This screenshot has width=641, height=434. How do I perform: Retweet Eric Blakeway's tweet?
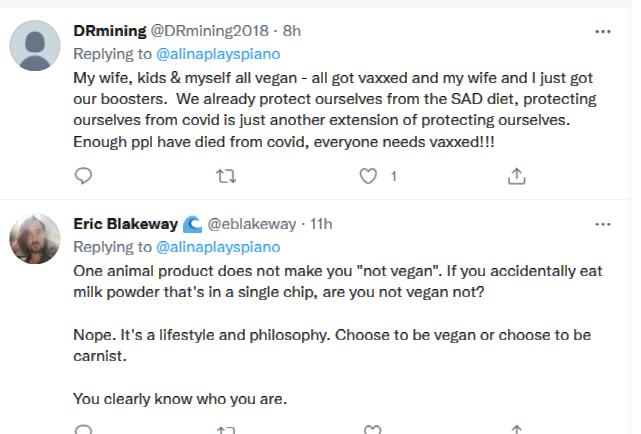point(227,429)
